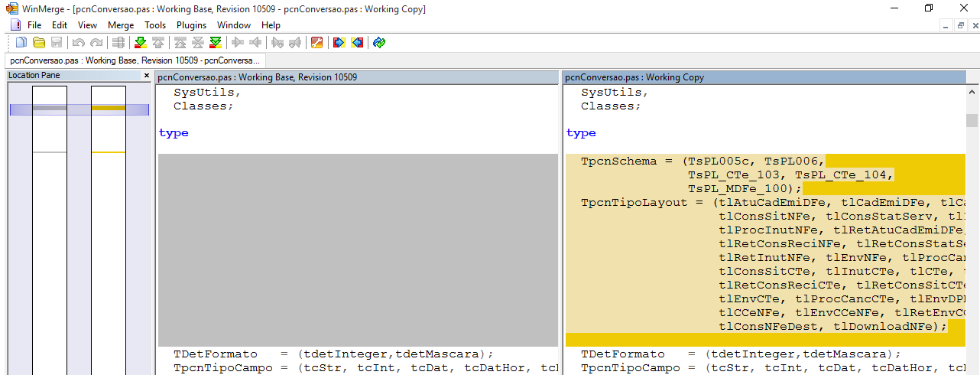Open the Merge menu
Image resolution: width=980 pixels, height=375 pixels.
[x=121, y=25]
